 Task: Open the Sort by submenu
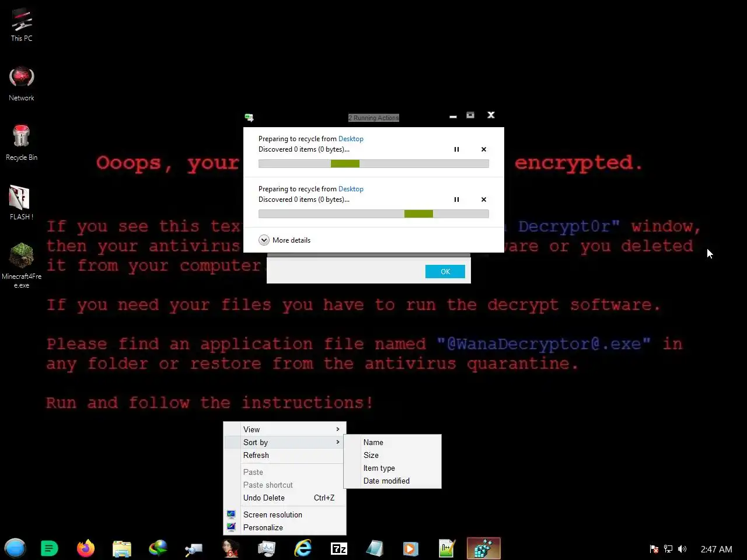(x=285, y=442)
